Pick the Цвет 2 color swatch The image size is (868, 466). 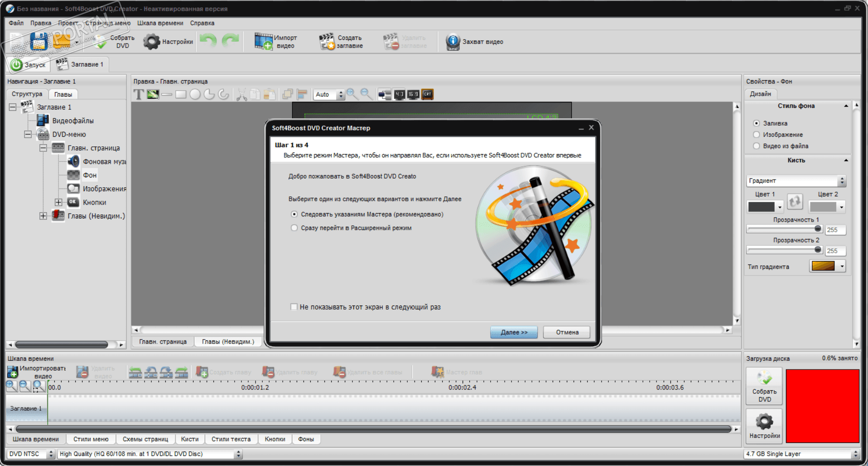tap(823, 207)
